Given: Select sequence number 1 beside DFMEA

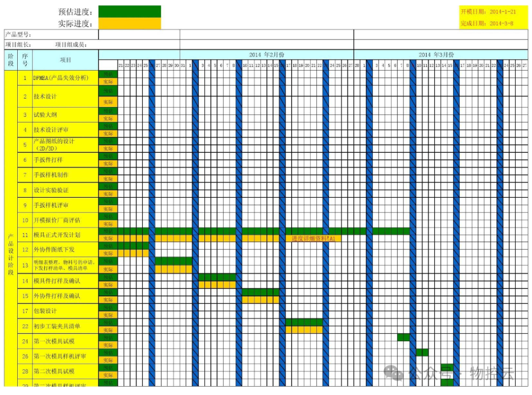Looking at the screenshot, I should [25, 78].
